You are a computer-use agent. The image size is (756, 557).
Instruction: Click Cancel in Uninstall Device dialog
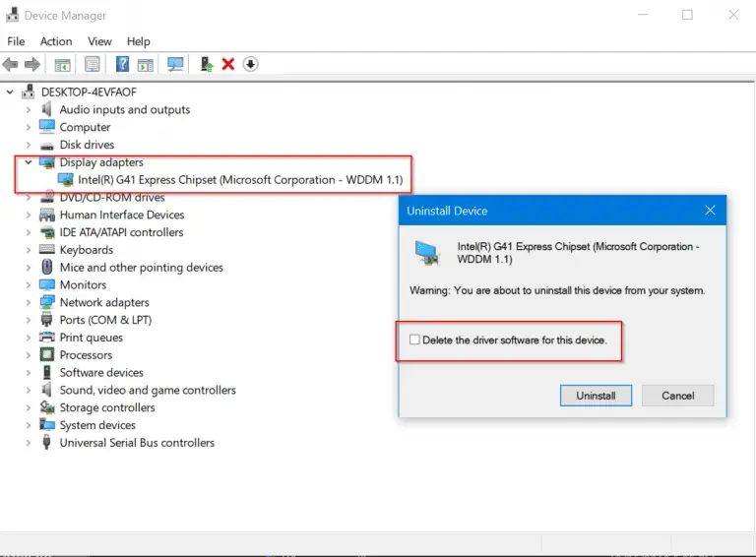[678, 396]
